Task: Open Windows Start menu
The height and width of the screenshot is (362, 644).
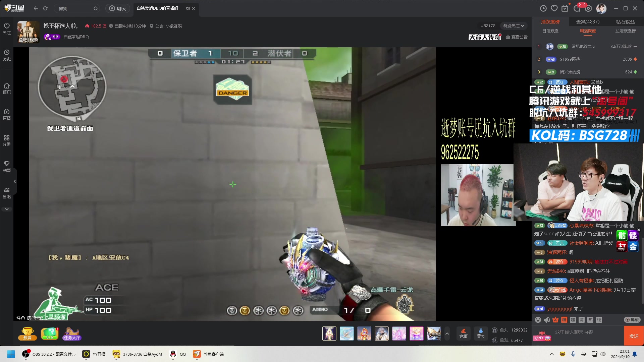Action: click(11, 354)
